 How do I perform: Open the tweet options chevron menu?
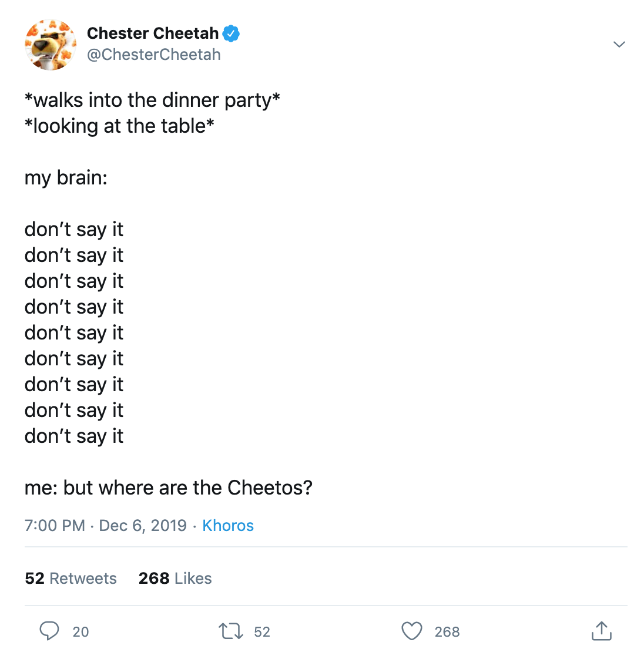pos(619,45)
